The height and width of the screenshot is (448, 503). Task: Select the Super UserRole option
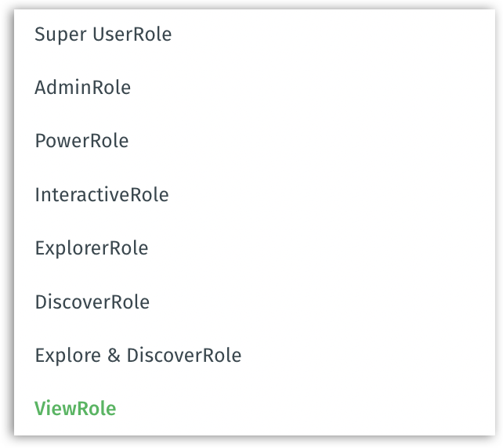(x=255, y=34)
